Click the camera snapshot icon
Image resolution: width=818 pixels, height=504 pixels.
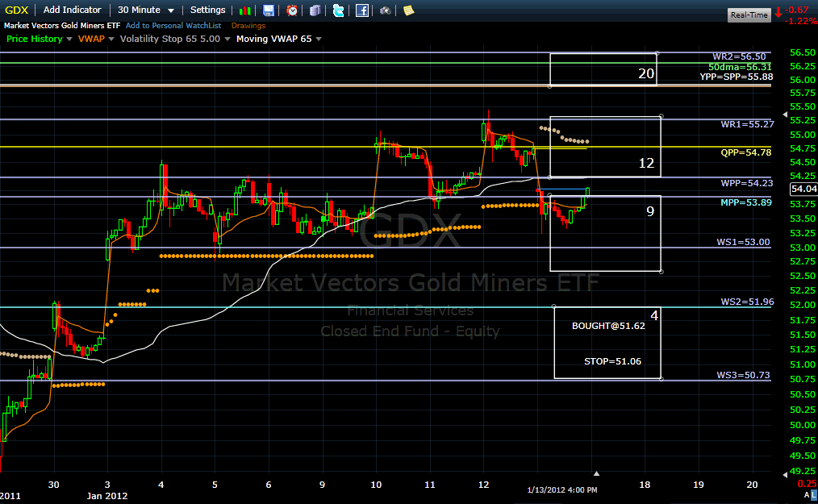385,10
